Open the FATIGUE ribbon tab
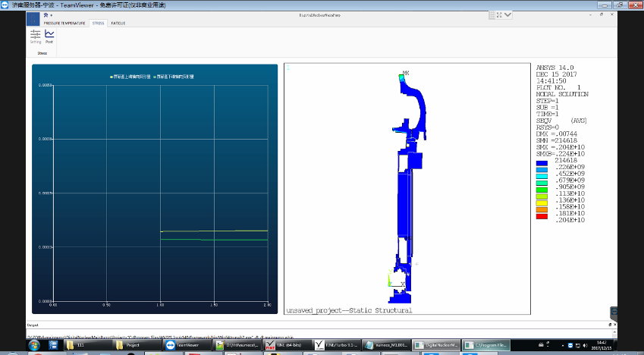 click(118, 24)
